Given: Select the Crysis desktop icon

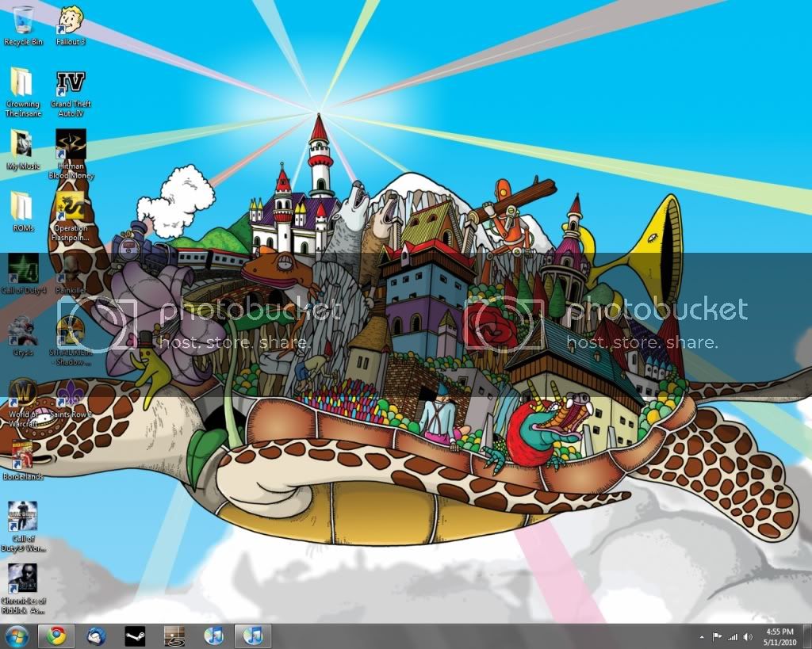Looking at the screenshot, I should [23, 332].
